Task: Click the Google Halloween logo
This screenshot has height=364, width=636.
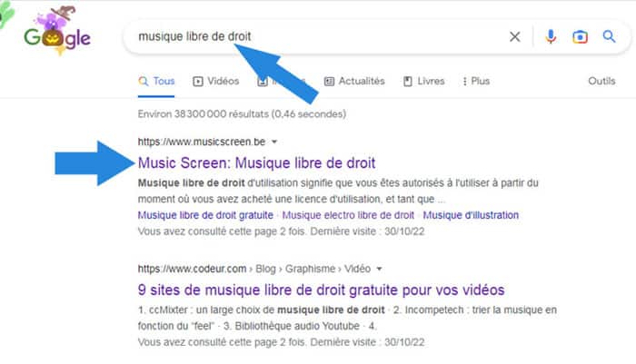Action: 56,34
